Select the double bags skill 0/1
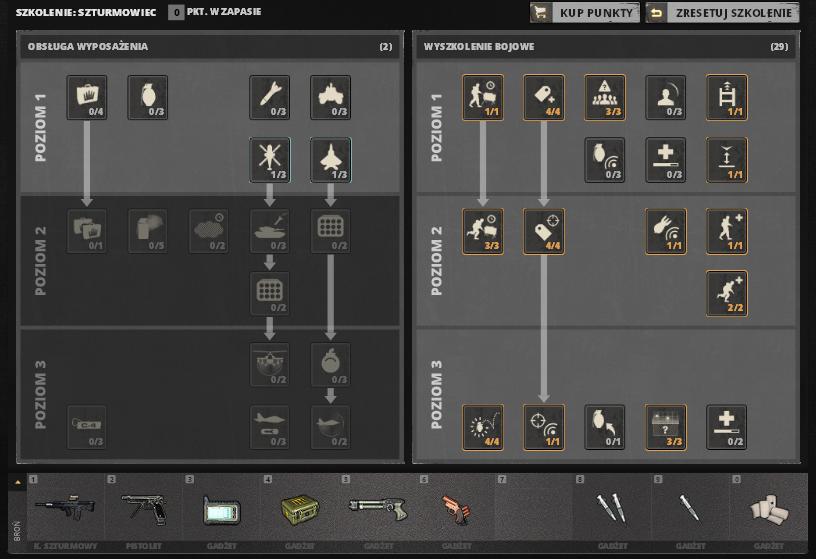 87,231
